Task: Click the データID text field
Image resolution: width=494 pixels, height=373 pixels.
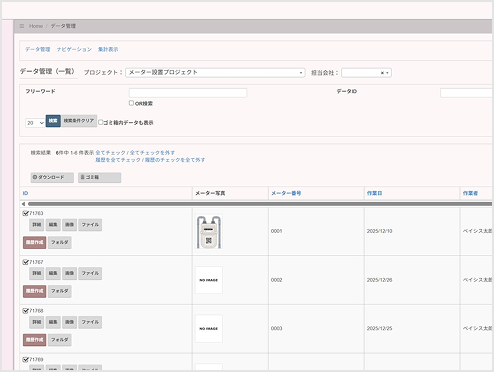Action: pos(467,93)
